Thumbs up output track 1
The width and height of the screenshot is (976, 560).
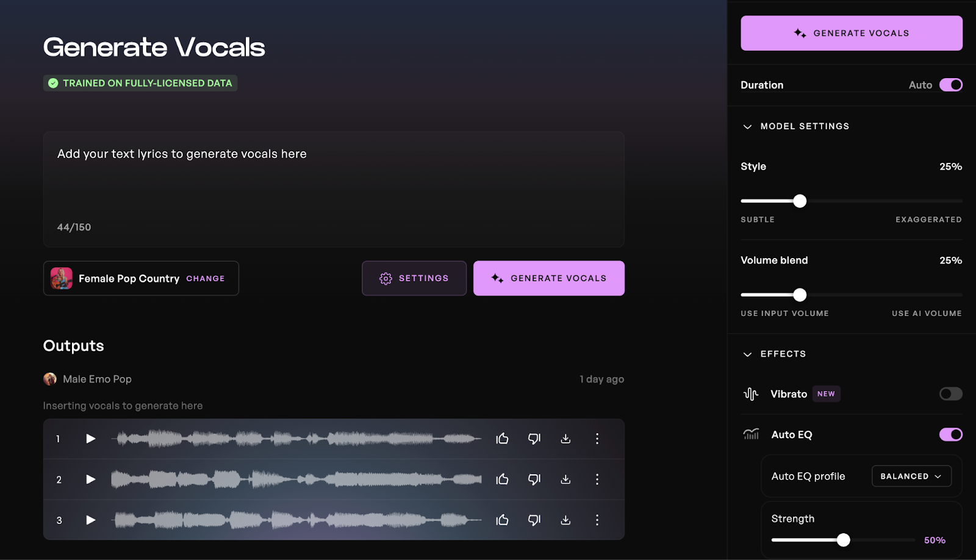(x=502, y=439)
